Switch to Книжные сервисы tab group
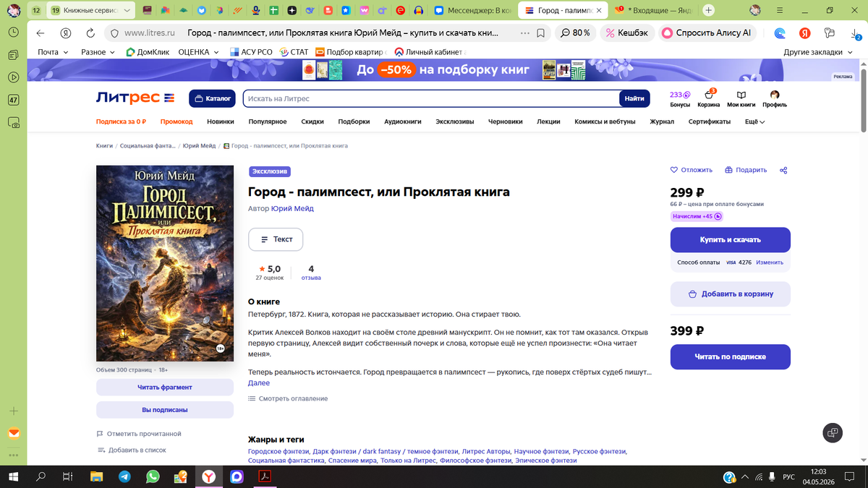 point(91,10)
